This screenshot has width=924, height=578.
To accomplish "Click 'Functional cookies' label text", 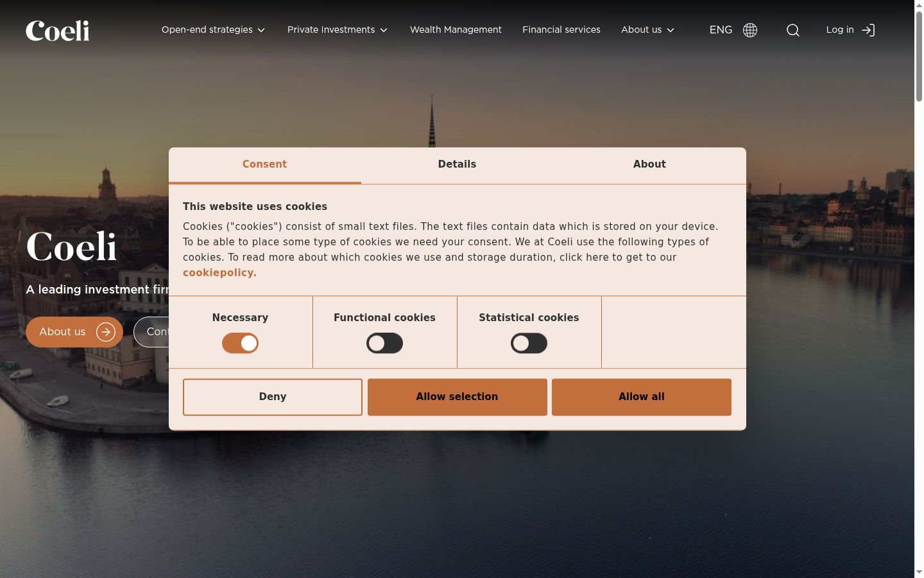I will click(384, 318).
